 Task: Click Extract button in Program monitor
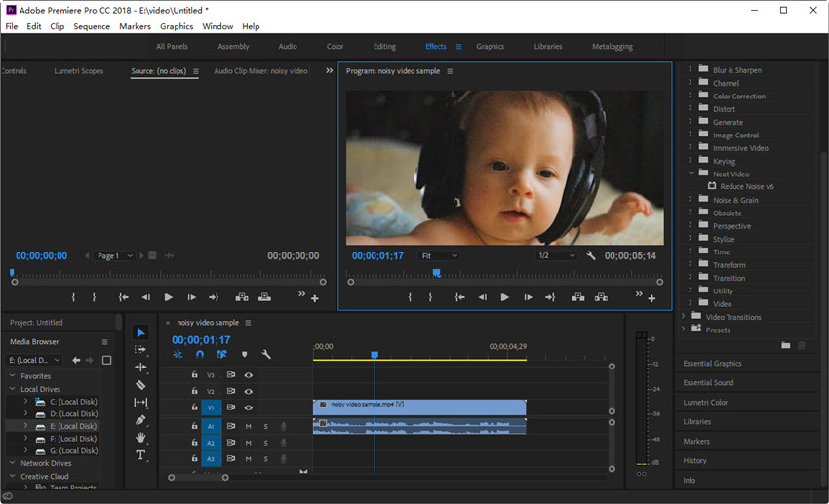point(601,297)
